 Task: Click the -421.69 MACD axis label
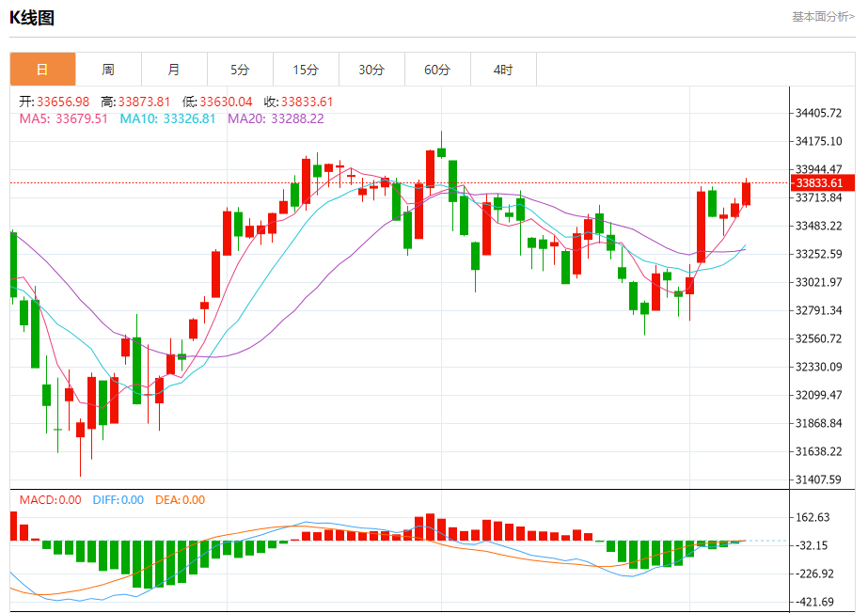click(814, 603)
